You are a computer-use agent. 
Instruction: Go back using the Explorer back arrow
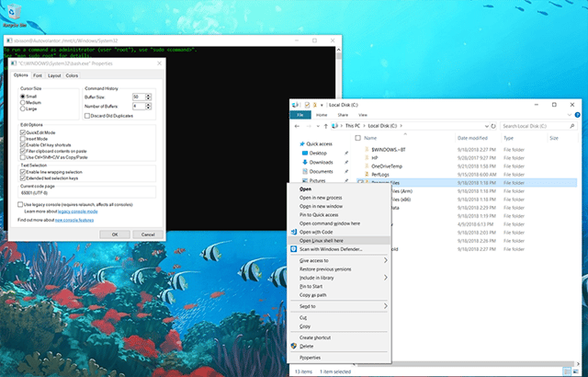(x=298, y=126)
